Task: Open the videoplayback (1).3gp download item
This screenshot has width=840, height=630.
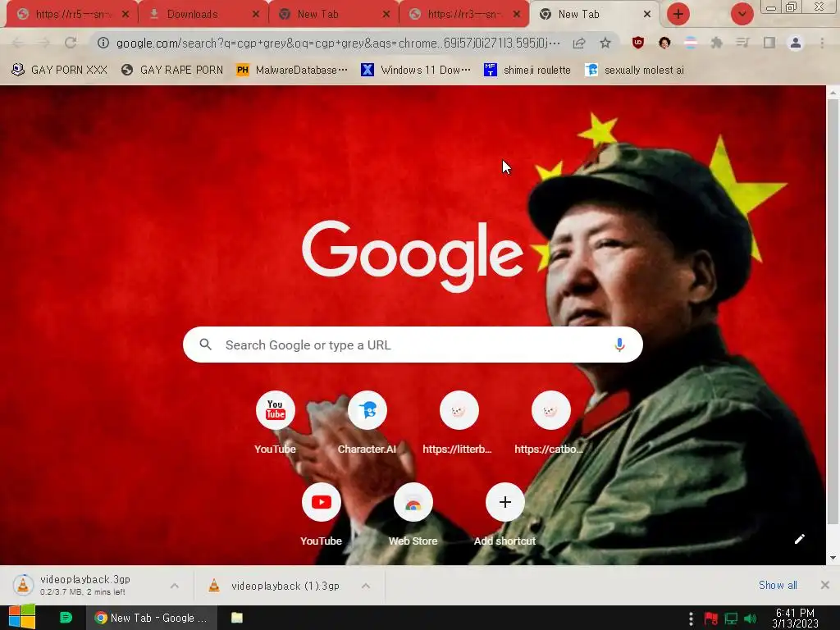Action: click(274, 586)
